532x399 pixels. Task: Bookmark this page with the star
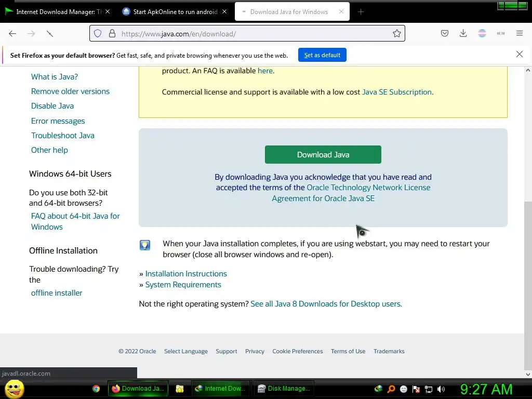pyautogui.click(x=396, y=34)
